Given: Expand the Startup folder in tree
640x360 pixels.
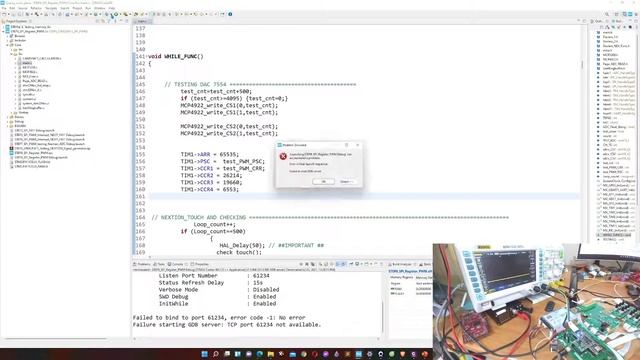Looking at the screenshot, I should tap(11, 113).
